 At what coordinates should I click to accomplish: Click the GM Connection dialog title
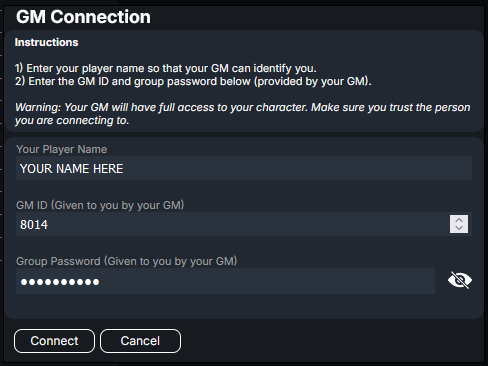(83, 17)
